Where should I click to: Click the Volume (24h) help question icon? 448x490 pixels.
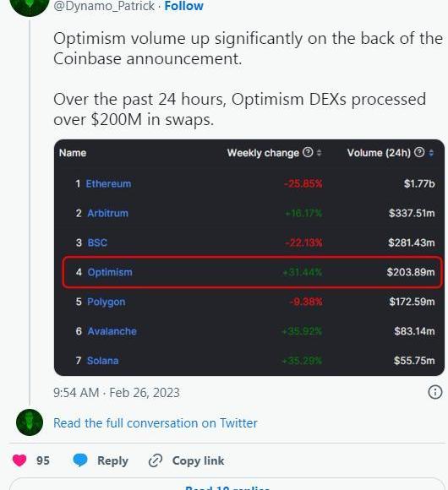point(419,153)
